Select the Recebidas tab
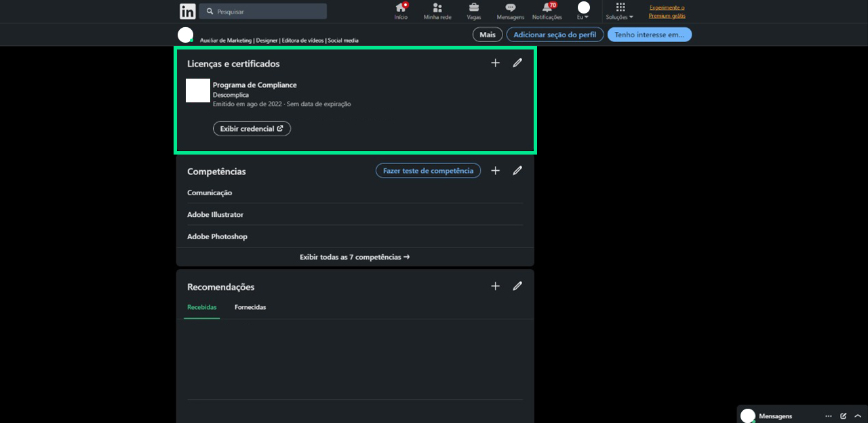Screen dimensions: 868x423 [202, 308]
